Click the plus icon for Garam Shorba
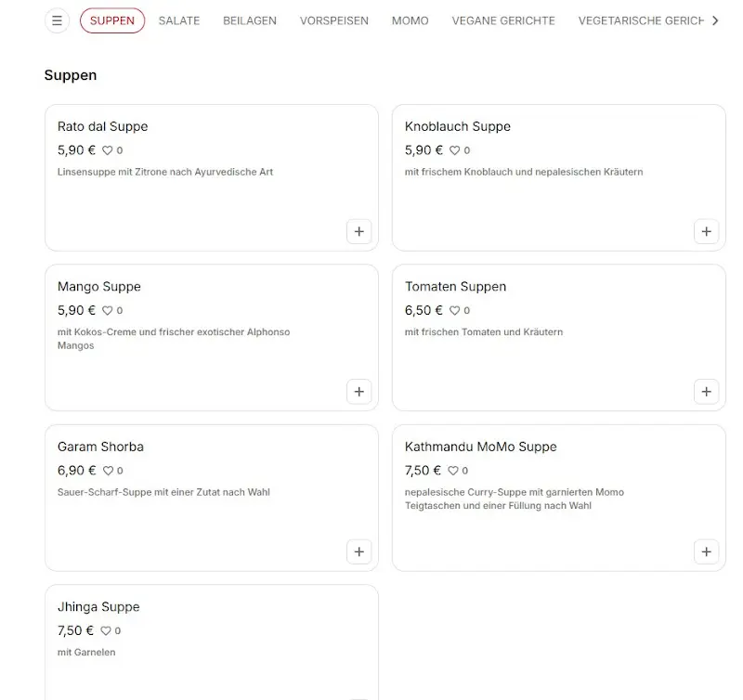The image size is (743, 700). pos(358,551)
